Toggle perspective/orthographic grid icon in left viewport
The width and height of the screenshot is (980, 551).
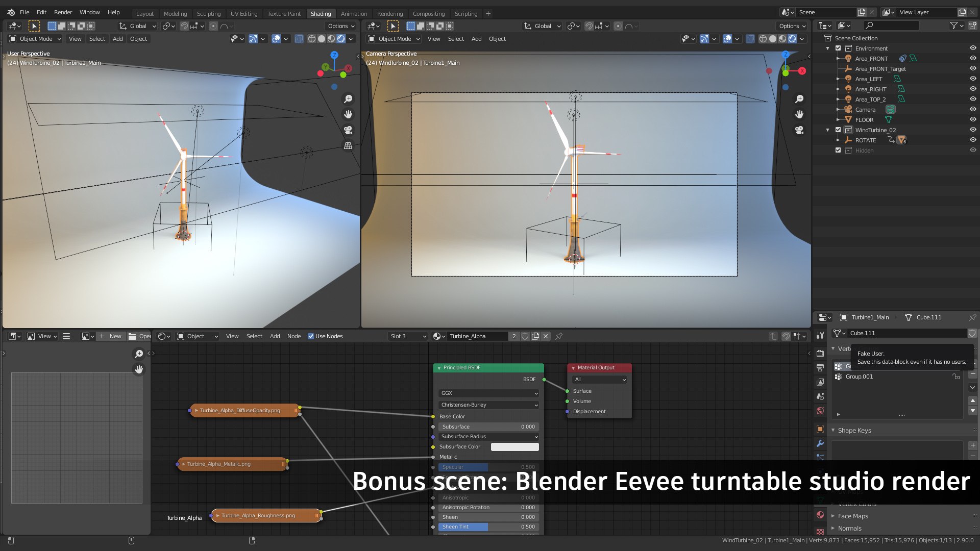348,146
